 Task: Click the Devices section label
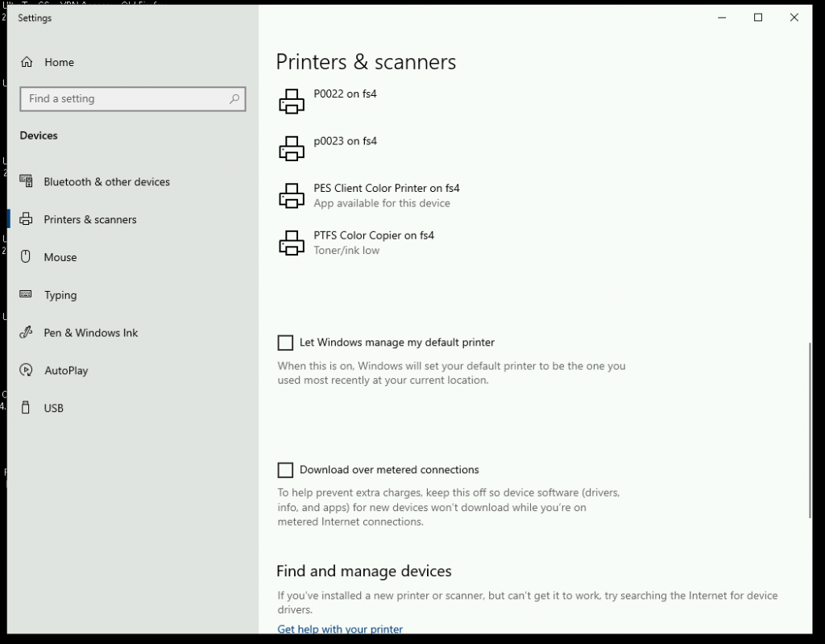(39, 136)
